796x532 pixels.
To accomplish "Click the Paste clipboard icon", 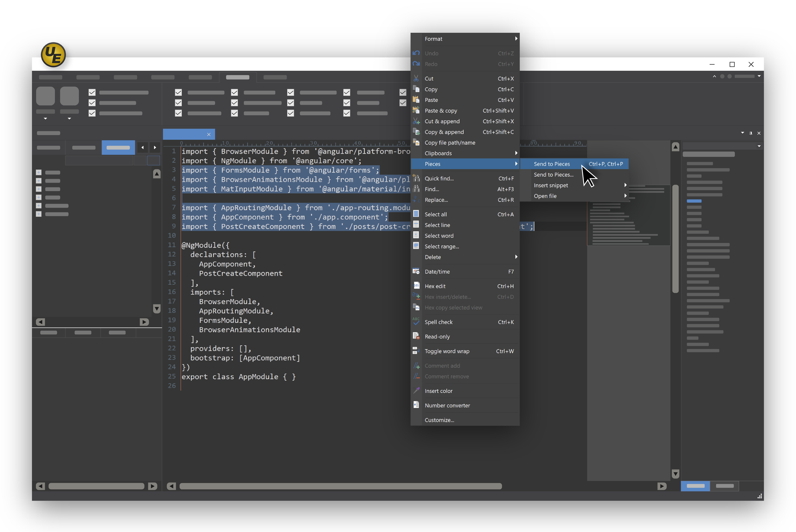I will pyautogui.click(x=416, y=100).
